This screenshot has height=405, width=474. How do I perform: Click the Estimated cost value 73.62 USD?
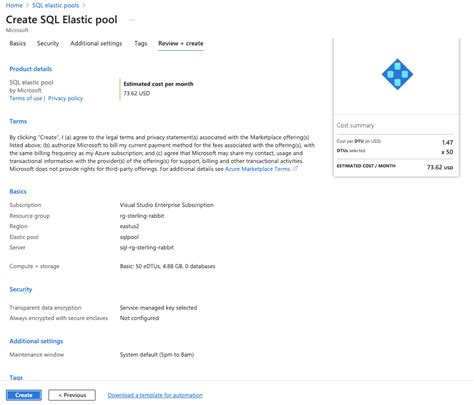tap(137, 93)
